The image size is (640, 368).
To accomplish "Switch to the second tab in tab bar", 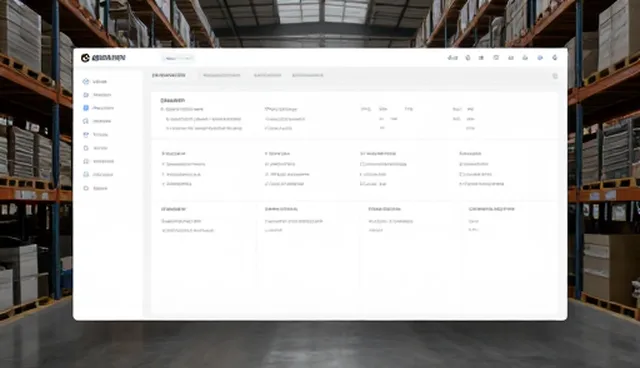I will pos(222,75).
